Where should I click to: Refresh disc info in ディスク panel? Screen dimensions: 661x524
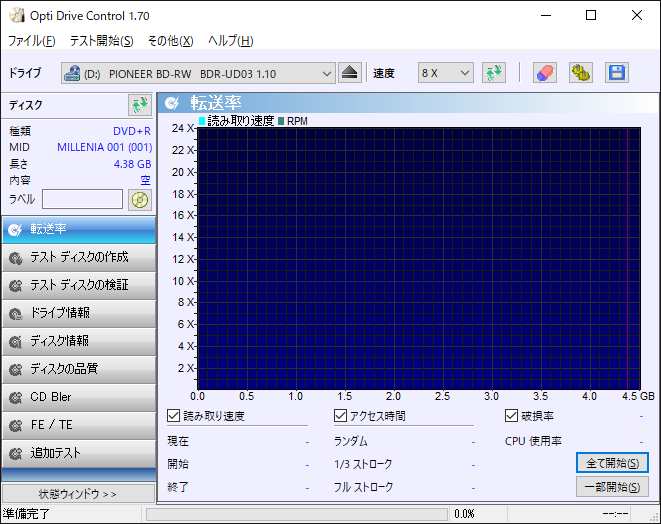click(x=140, y=105)
